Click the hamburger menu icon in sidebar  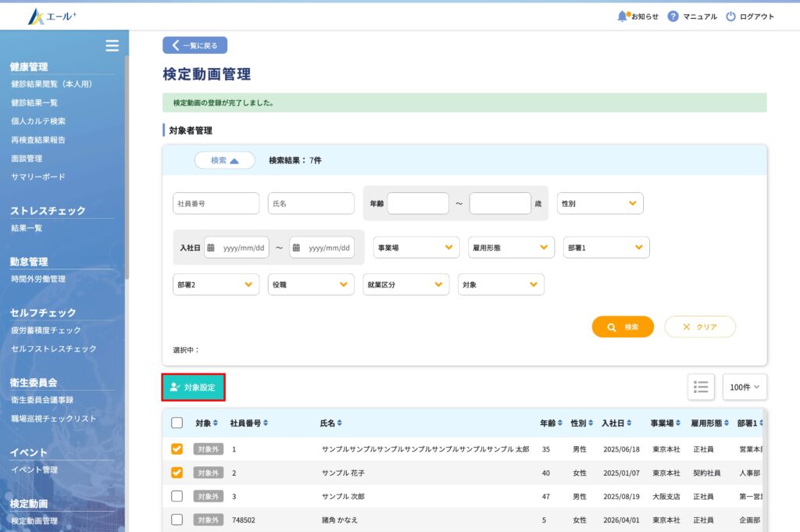coord(112,45)
